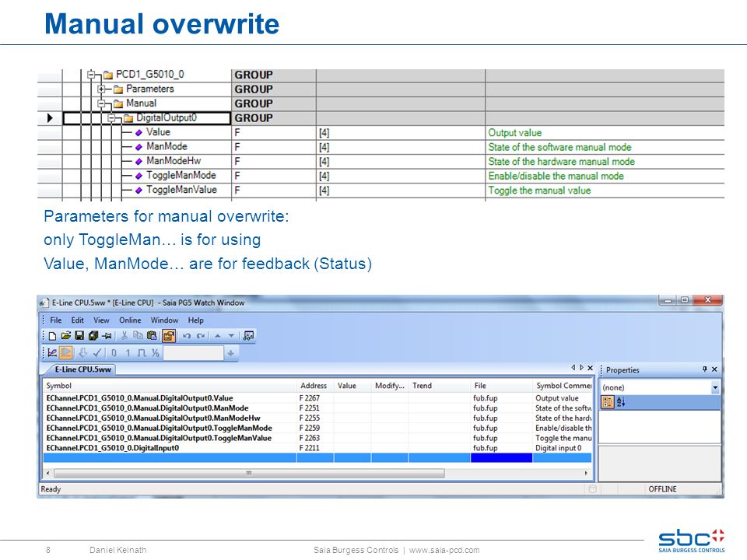Screen dimensions: 747x560
Task: Save the watch window with the floppy icon
Action: (x=79, y=336)
